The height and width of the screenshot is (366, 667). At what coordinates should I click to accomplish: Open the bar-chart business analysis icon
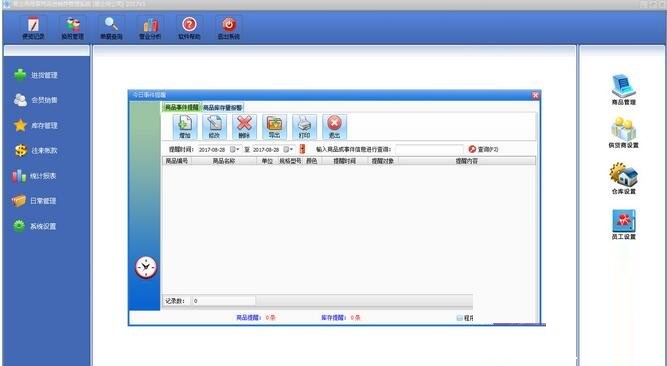[x=150, y=28]
